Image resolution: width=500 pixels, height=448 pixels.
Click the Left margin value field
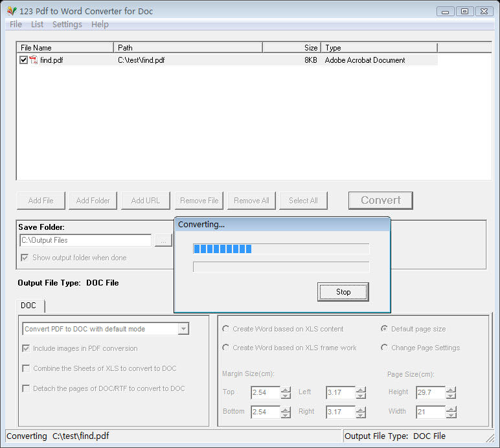(x=341, y=392)
